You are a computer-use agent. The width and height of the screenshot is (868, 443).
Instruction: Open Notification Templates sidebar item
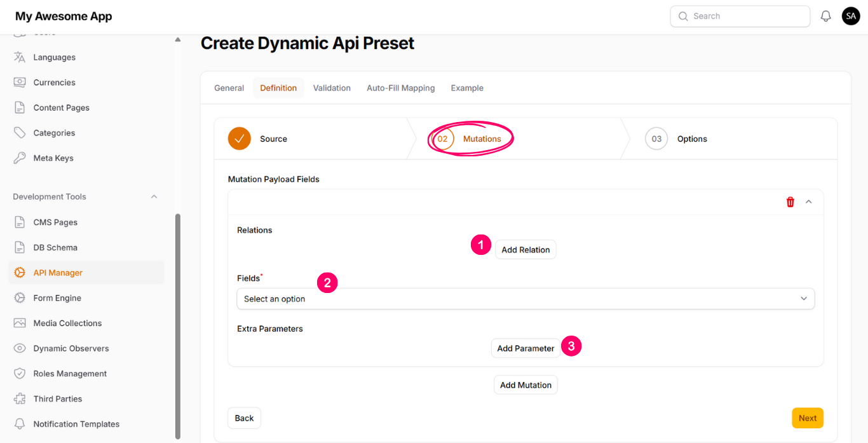[x=76, y=424]
